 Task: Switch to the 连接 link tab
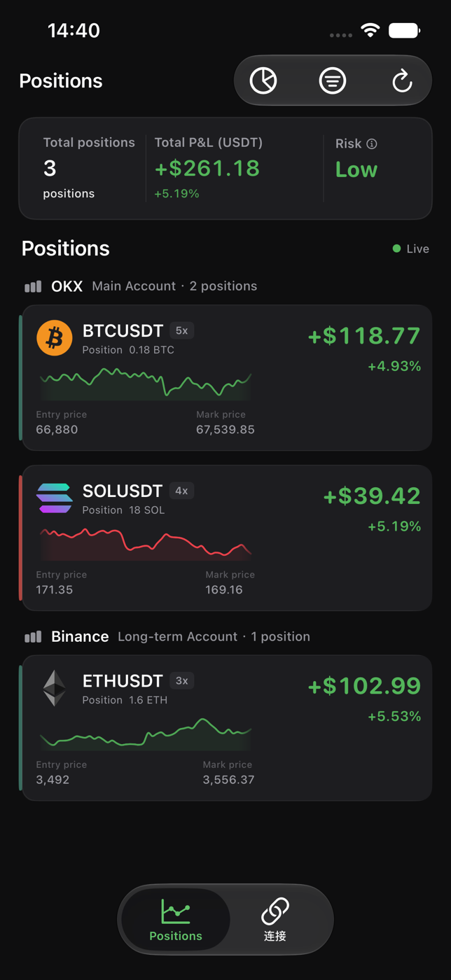click(x=275, y=920)
